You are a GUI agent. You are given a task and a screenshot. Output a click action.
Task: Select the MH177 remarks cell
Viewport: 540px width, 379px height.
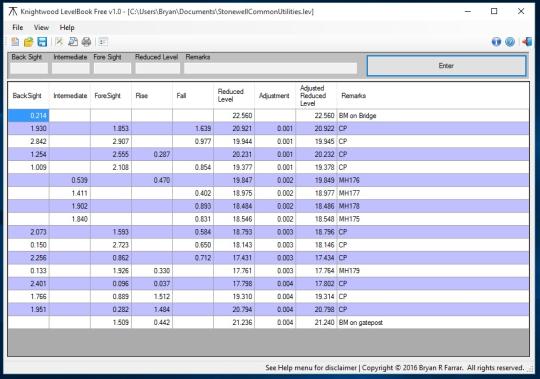[433, 193]
